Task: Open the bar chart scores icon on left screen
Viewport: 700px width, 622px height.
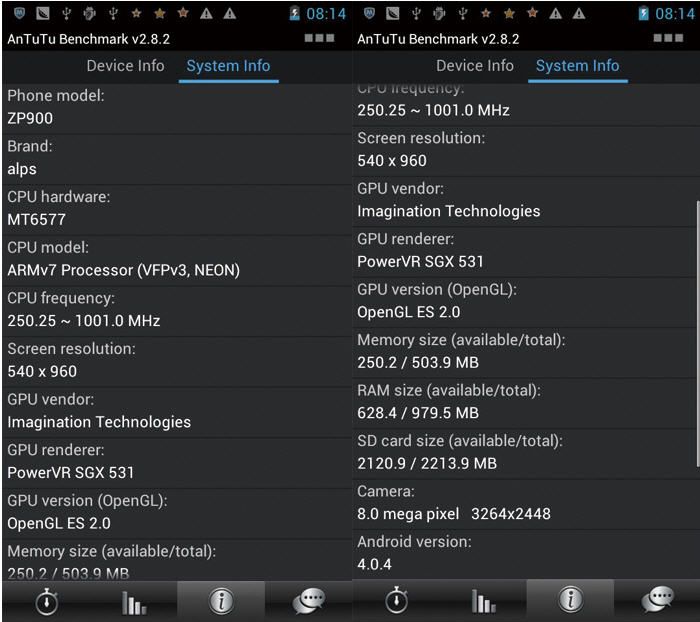Action: coord(134,602)
